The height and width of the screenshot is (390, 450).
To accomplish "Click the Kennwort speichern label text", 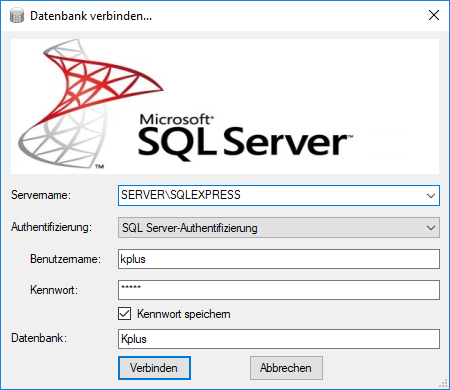I will 184,314.
